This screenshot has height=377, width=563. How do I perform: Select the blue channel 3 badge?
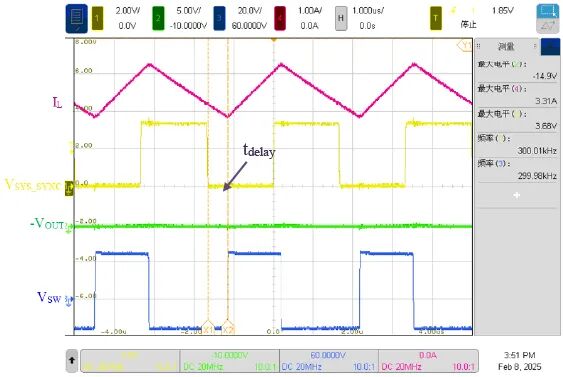pos(219,18)
